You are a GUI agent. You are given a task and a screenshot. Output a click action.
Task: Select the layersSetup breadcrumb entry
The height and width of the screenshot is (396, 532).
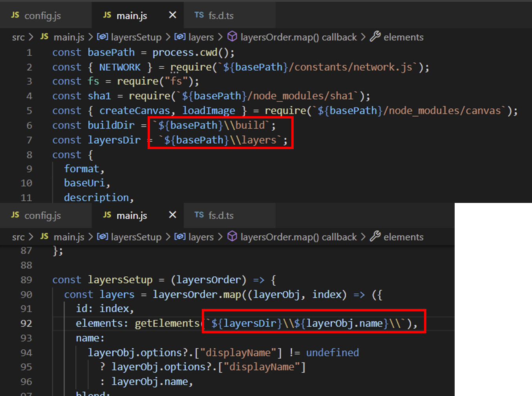tap(136, 37)
